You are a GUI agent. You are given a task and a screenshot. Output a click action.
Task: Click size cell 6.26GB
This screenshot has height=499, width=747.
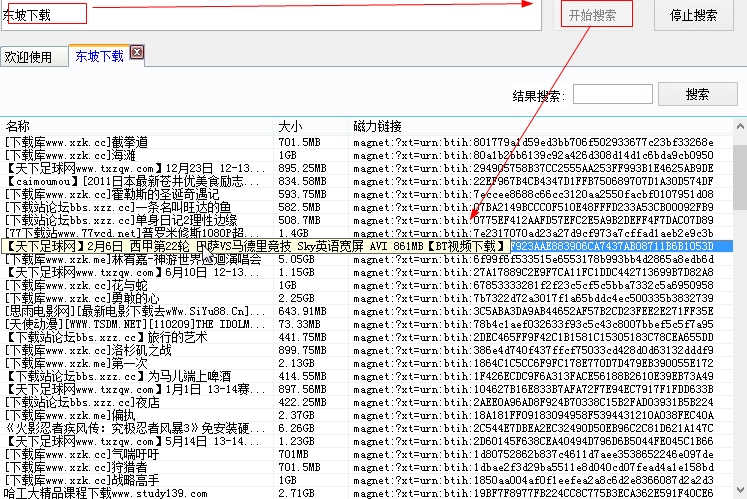tap(296, 428)
